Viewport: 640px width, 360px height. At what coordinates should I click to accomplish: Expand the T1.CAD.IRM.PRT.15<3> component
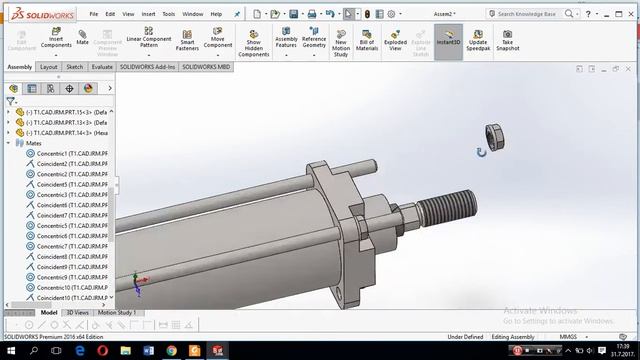point(8,112)
